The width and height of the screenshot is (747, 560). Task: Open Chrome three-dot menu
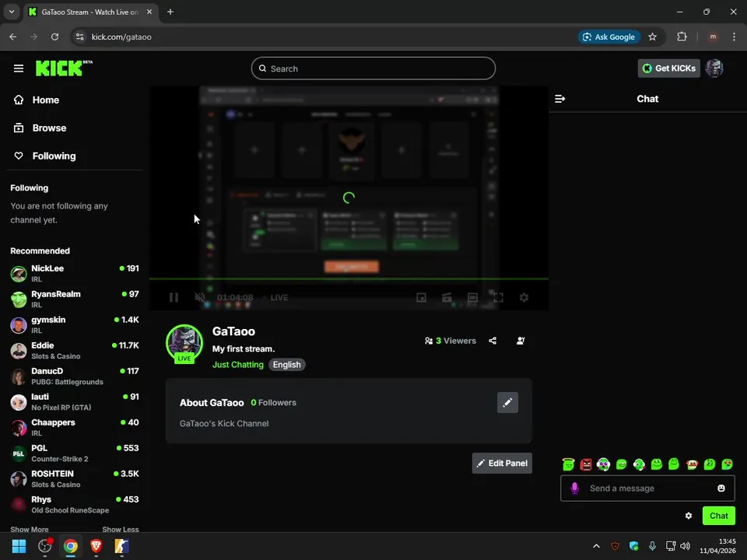click(734, 37)
